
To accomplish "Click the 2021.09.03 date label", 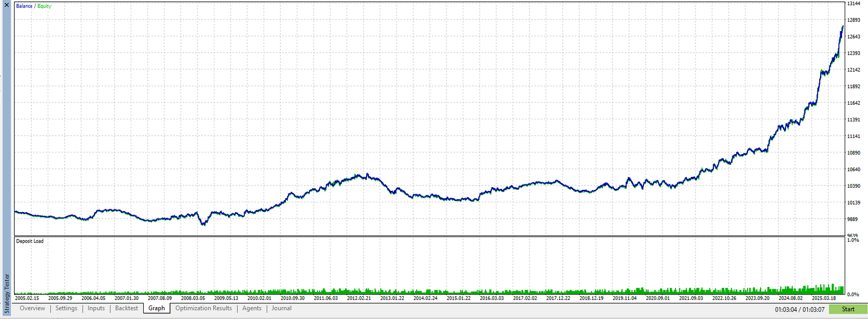I will 691,298.
